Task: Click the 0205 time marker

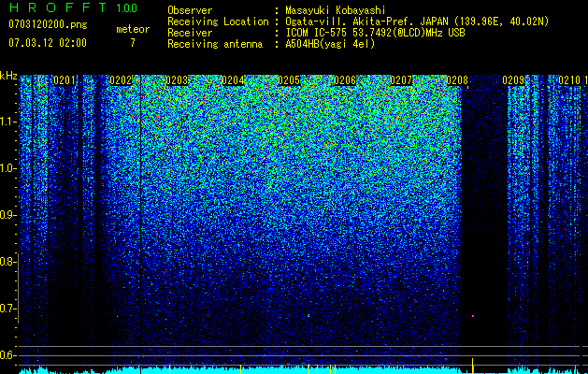Action: point(289,80)
